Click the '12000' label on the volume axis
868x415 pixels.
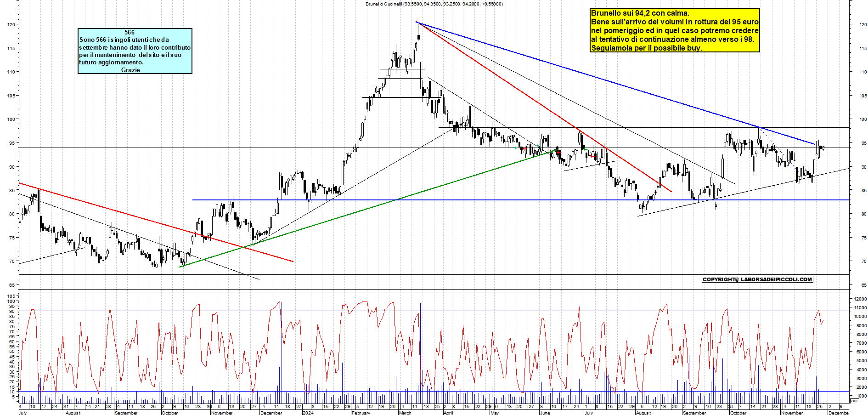(860, 299)
